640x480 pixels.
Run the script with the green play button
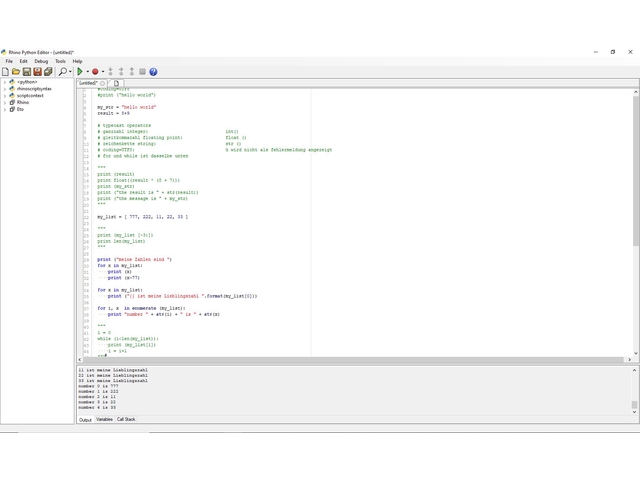click(x=80, y=72)
